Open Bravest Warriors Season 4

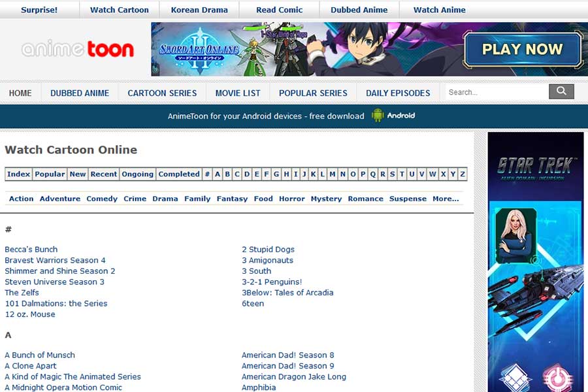point(55,260)
